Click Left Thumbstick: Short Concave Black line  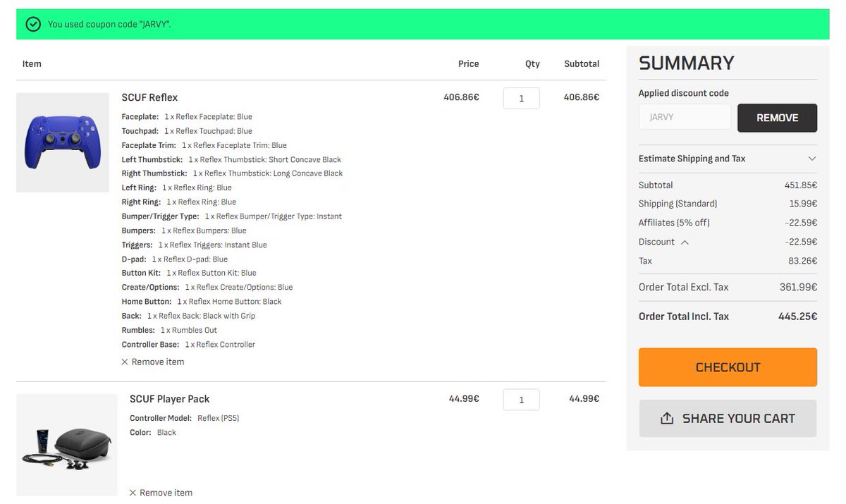point(231,159)
